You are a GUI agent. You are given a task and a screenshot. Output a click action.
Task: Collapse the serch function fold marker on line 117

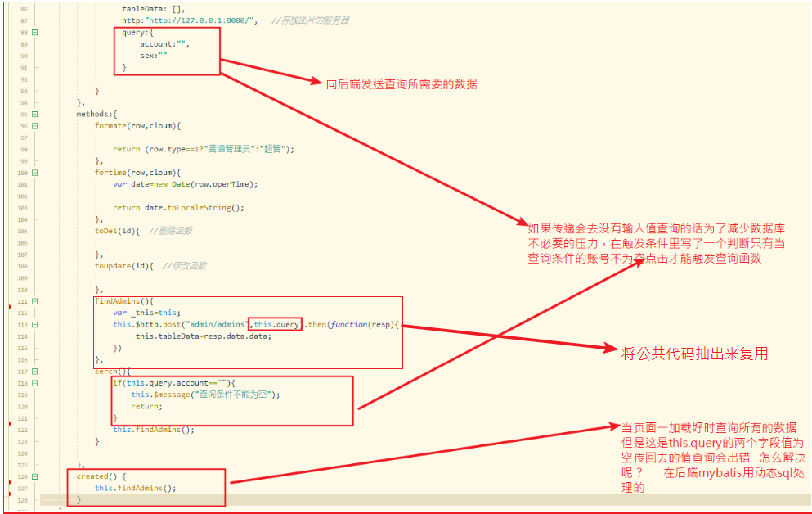(34, 372)
